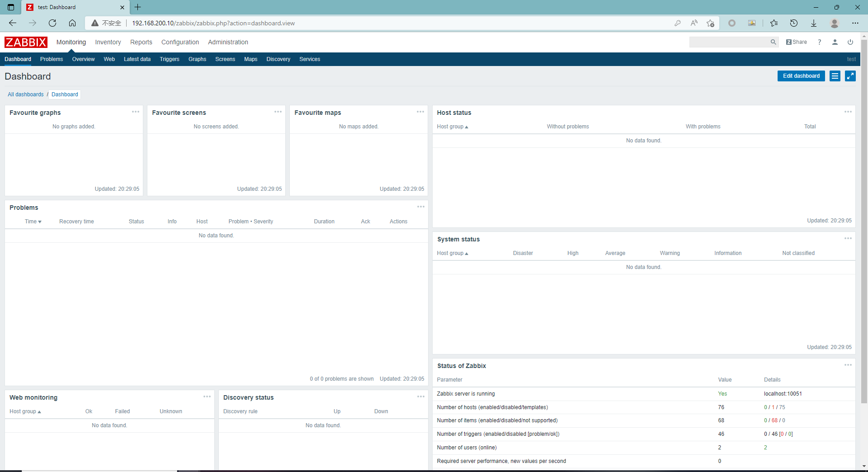Viewport: 868px width, 472px height.
Task: Open the Monitoring main menu
Action: pos(71,42)
